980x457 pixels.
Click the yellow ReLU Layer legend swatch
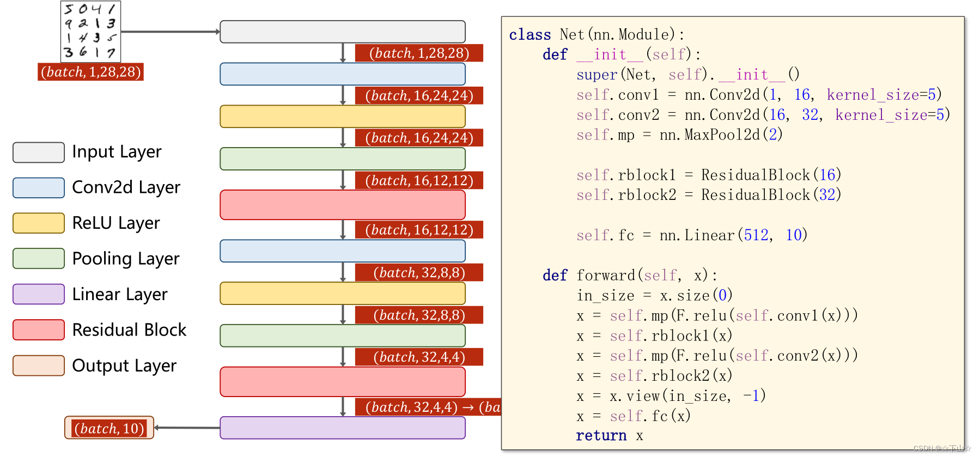tap(39, 223)
